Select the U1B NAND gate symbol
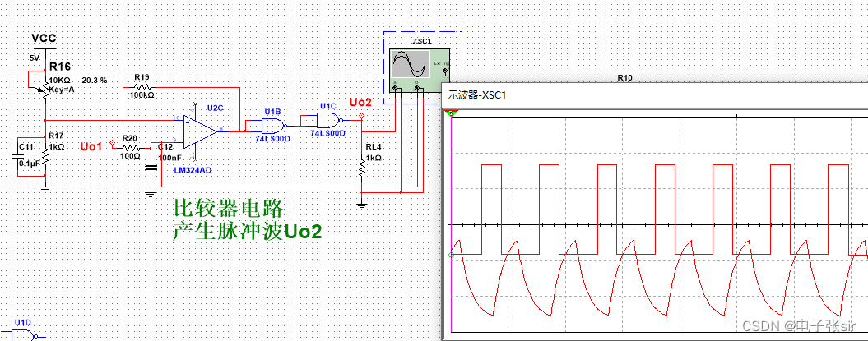This screenshot has width=868, height=341. click(x=273, y=125)
